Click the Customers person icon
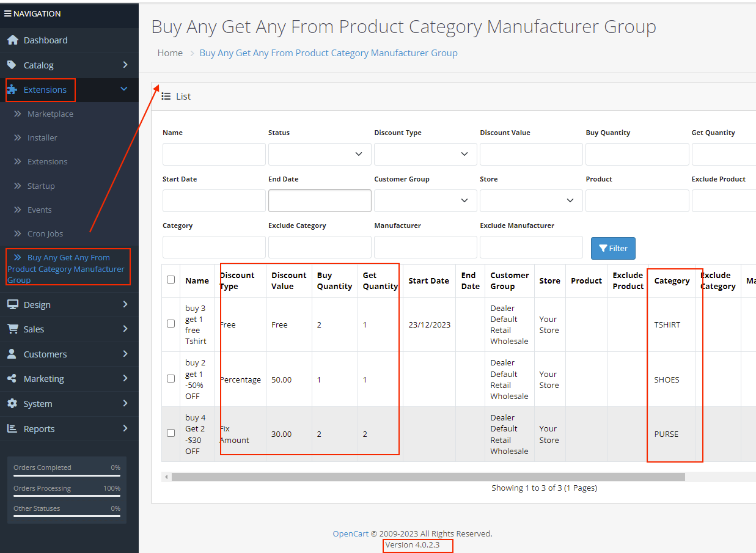756x553 pixels. 12,354
